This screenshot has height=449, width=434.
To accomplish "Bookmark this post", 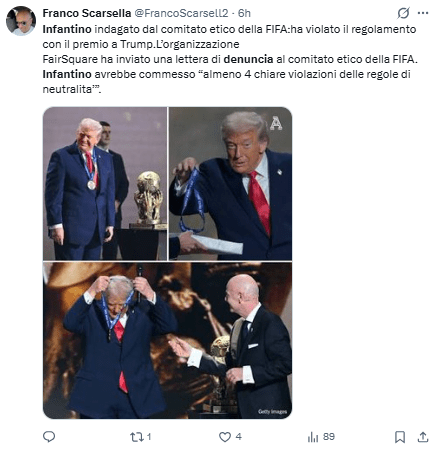I will coord(400,437).
